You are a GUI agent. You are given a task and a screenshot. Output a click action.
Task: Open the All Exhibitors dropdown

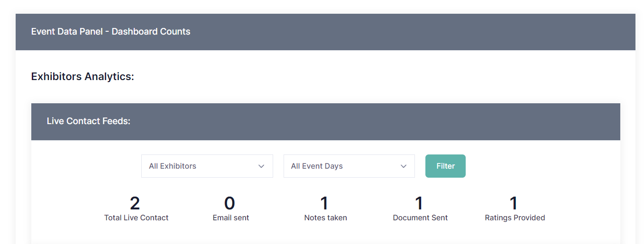pos(207,166)
